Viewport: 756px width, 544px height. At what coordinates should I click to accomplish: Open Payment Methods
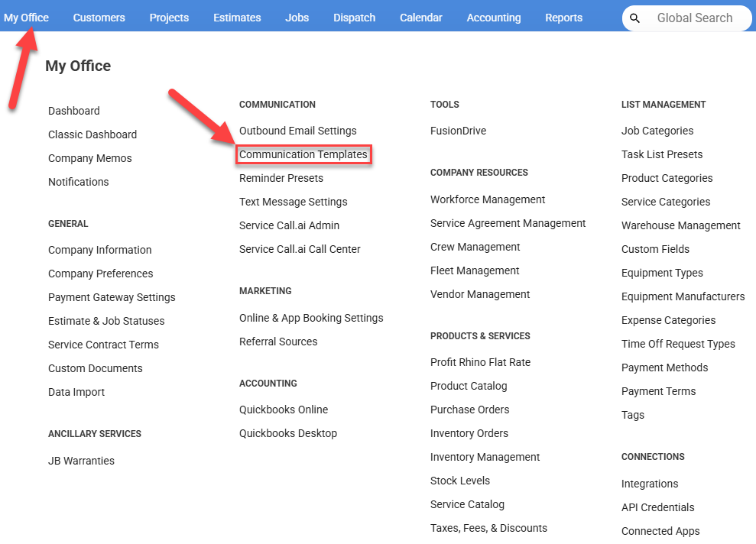[x=664, y=368]
